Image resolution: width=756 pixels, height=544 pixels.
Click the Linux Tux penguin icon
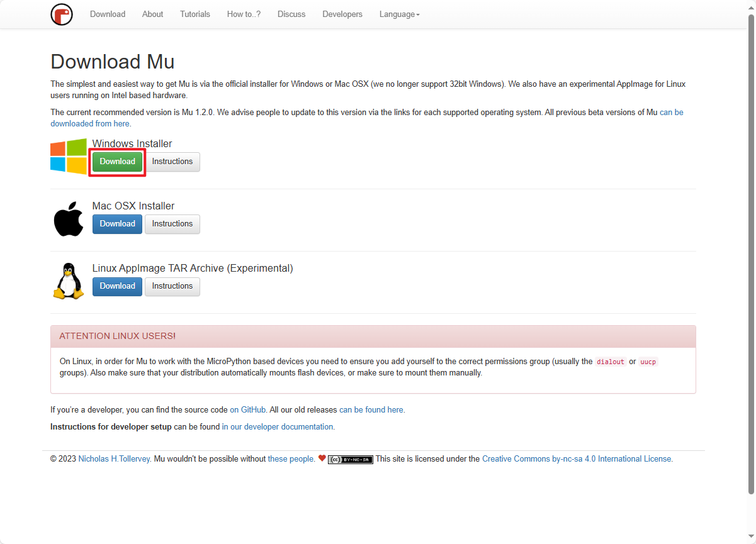[x=69, y=281]
